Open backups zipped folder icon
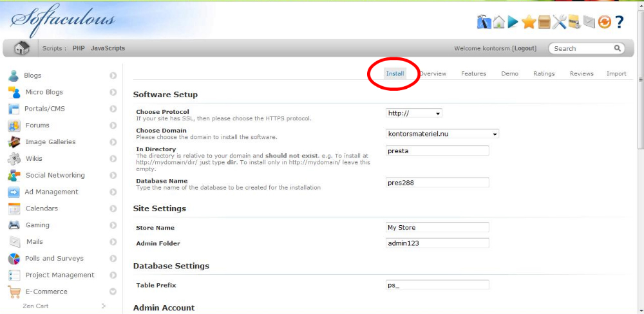 point(574,22)
